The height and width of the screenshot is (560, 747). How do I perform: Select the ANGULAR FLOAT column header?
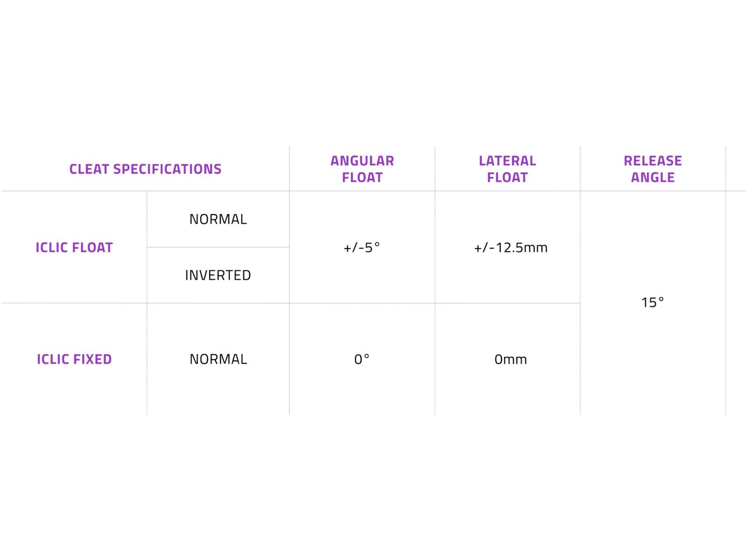pyautogui.click(x=362, y=169)
